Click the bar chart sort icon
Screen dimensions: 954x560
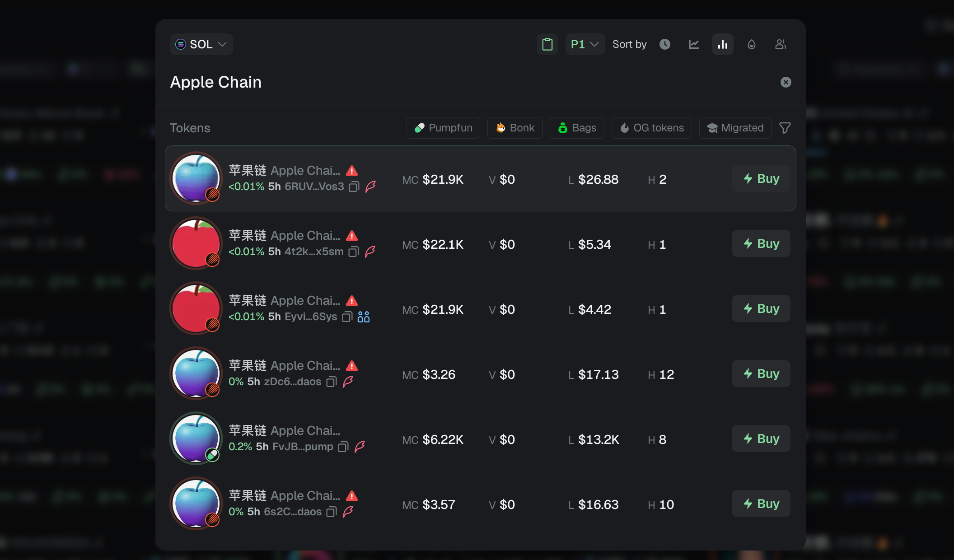point(723,44)
